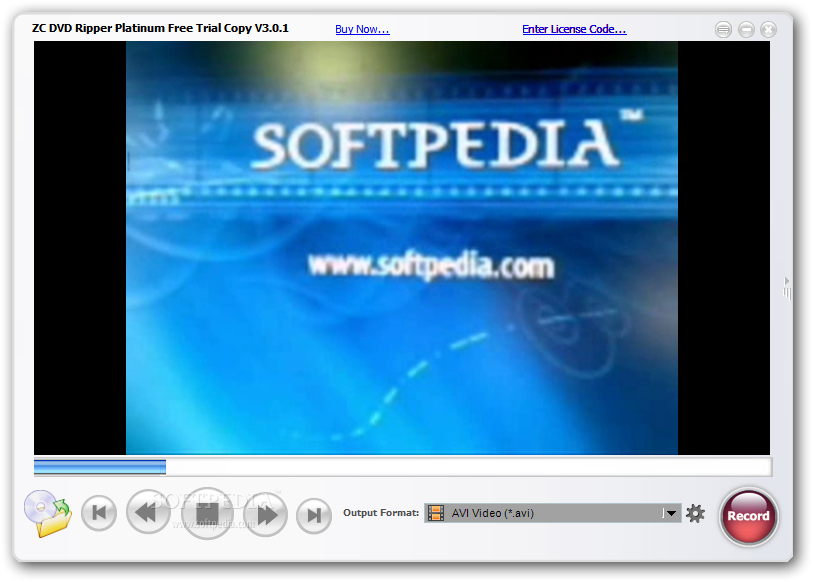Click the Buy Now link
This screenshot has width=813, height=582.
tap(362, 30)
